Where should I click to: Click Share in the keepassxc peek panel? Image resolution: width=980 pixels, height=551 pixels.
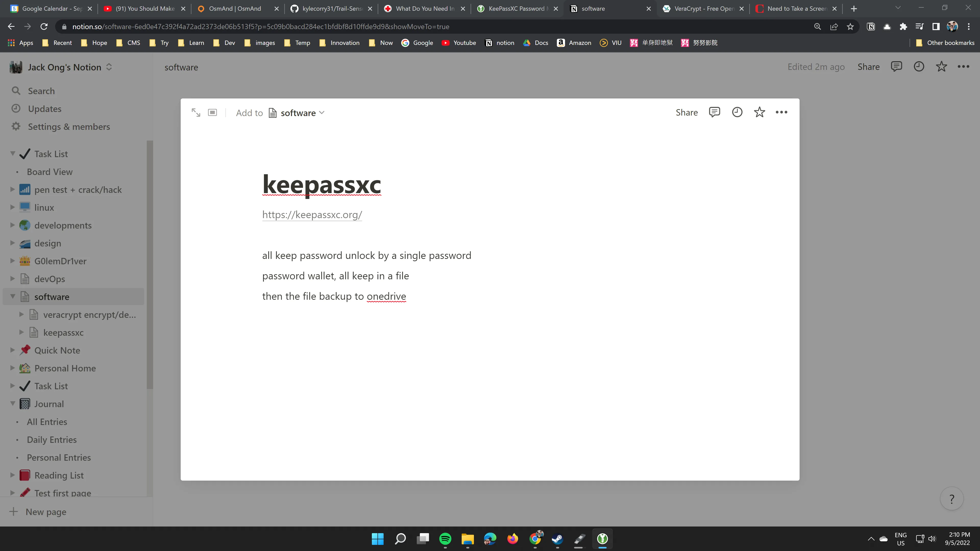pyautogui.click(x=687, y=112)
